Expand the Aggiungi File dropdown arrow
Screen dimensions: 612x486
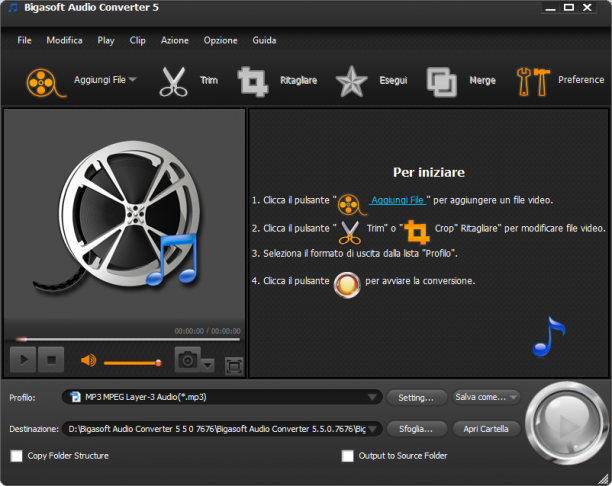pos(133,79)
